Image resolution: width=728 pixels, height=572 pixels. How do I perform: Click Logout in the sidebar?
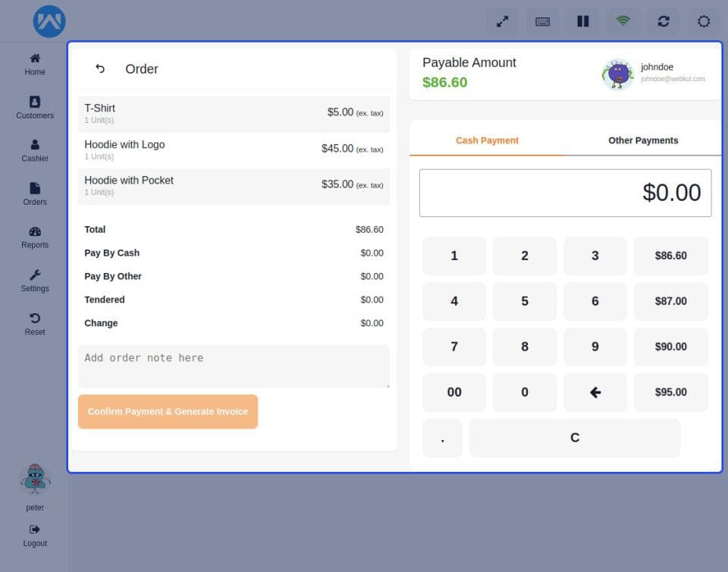pos(35,536)
